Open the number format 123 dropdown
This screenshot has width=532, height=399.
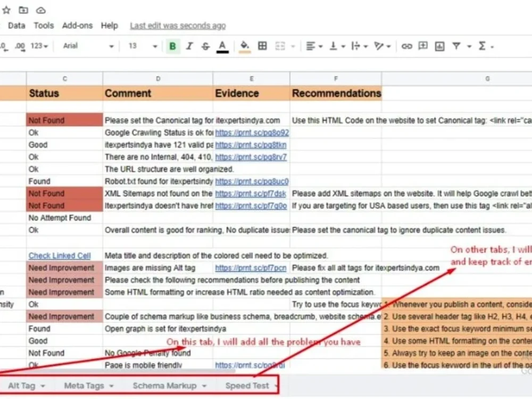tap(39, 46)
